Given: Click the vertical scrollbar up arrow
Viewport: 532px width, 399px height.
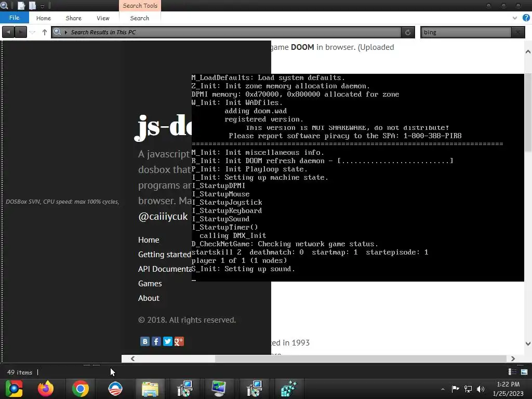Looking at the screenshot, I should [528, 52].
